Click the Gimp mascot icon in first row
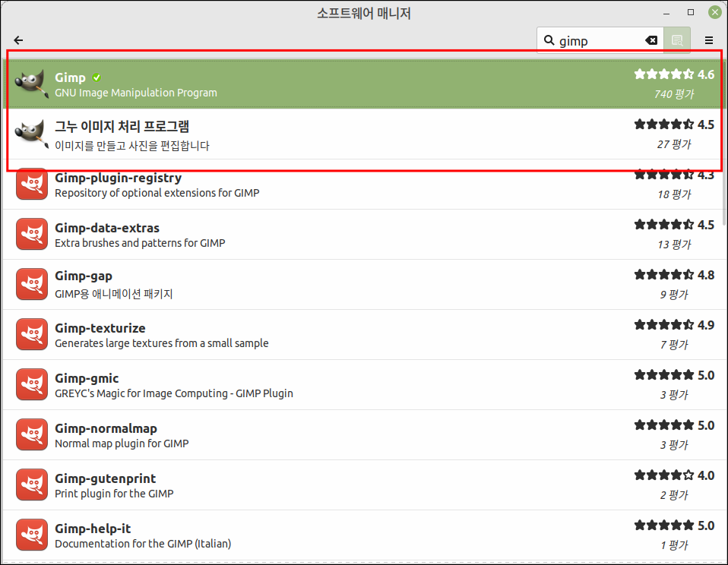The width and height of the screenshot is (728, 565). (x=32, y=84)
